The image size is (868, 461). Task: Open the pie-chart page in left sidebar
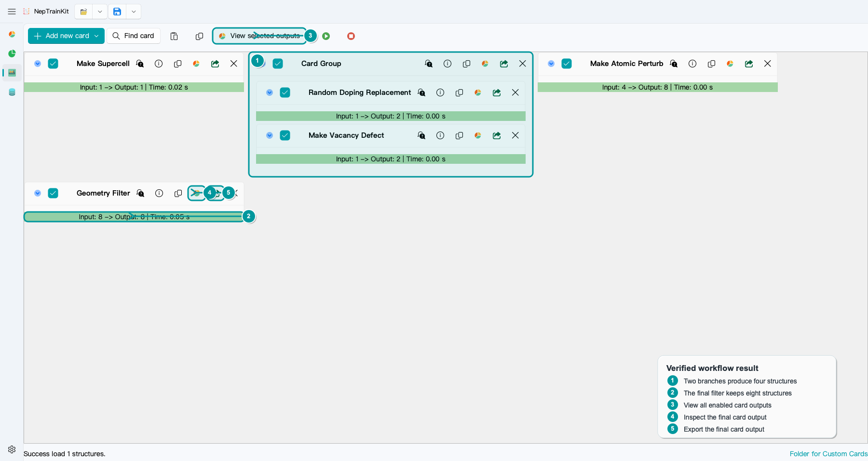tap(12, 34)
